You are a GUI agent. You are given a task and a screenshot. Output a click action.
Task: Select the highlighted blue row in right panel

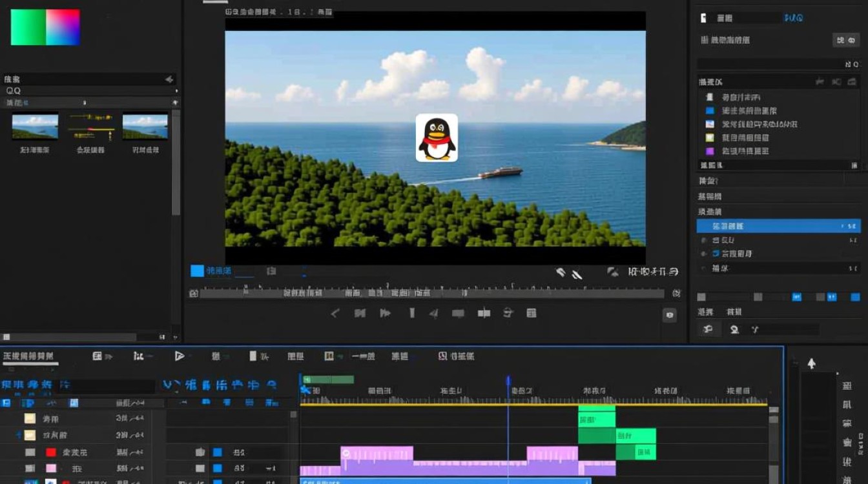coord(778,226)
